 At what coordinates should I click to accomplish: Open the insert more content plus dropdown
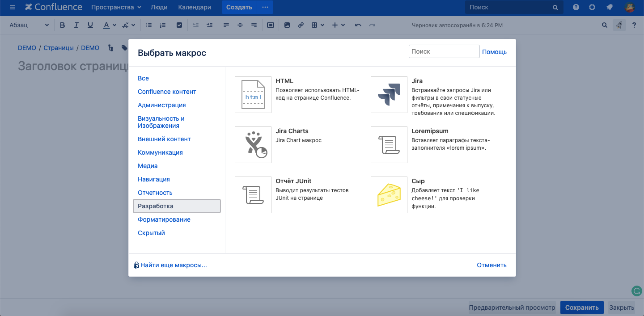(339, 25)
